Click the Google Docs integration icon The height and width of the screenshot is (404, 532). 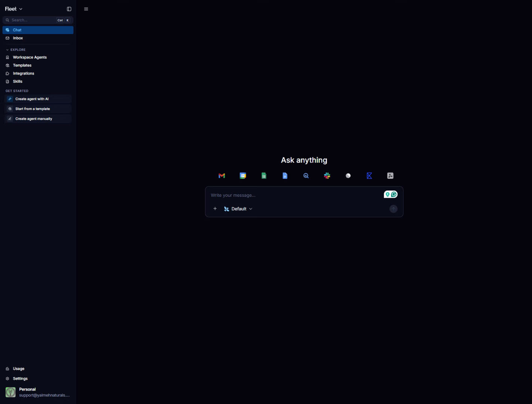285,176
